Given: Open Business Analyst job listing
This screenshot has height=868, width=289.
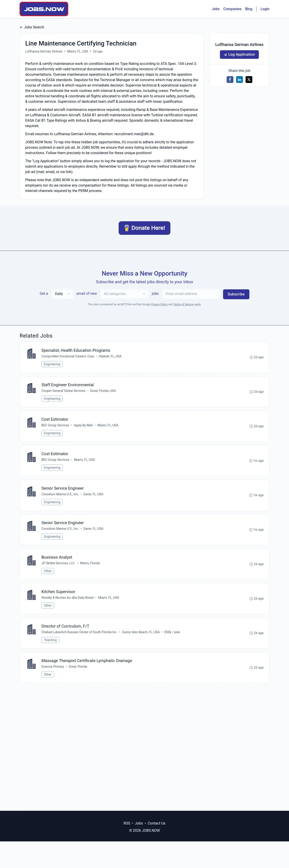Looking at the screenshot, I should pos(56,557).
